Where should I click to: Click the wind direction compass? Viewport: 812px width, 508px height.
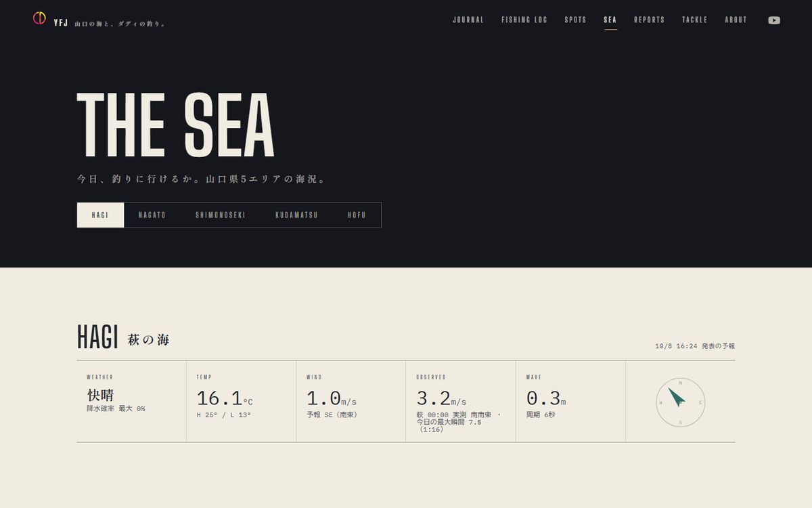point(680,402)
